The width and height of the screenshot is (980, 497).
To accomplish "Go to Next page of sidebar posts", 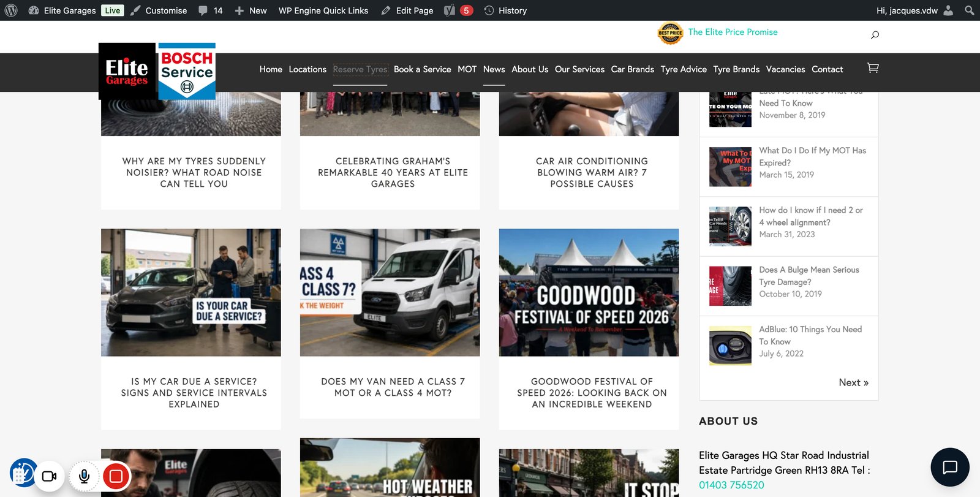I will coord(853,382).
